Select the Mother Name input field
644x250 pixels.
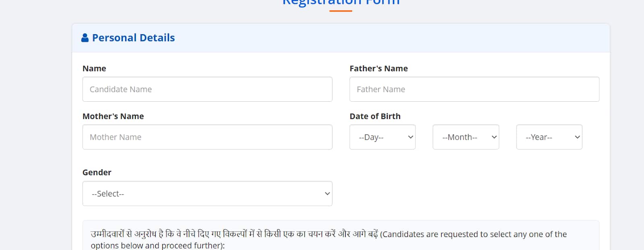point(207,137)
